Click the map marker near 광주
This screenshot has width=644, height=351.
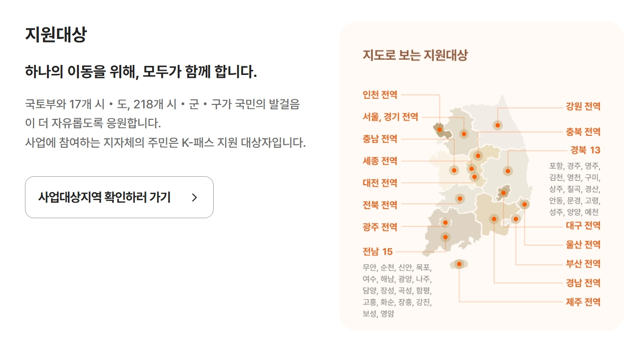tap(445, 222)
